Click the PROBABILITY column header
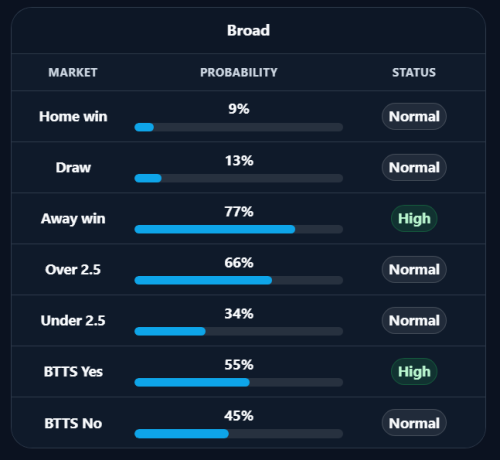Image resolution: width=500 pixels, height=460 pixels. 239,72
